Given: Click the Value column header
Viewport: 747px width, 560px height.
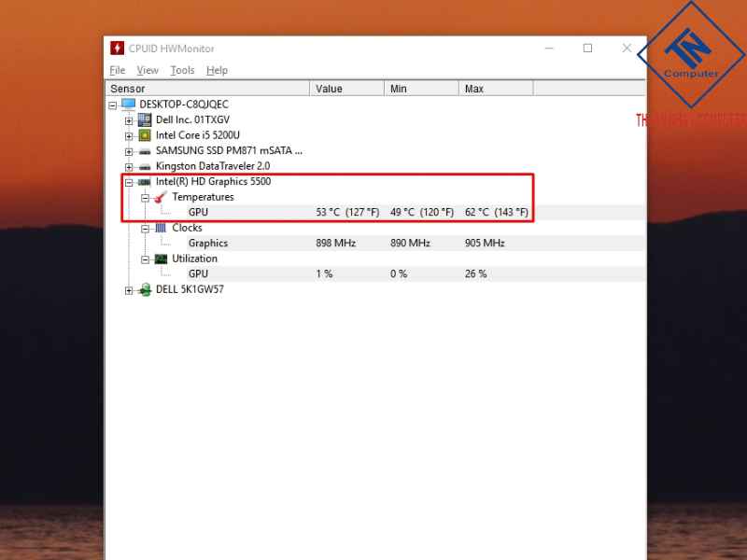Looking at the screenshot, I should click(x=346, y=89).
